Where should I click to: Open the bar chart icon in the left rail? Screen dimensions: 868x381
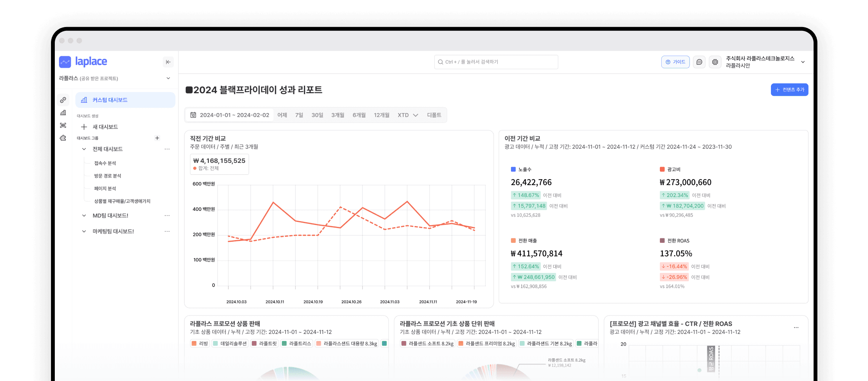point(63,113)
